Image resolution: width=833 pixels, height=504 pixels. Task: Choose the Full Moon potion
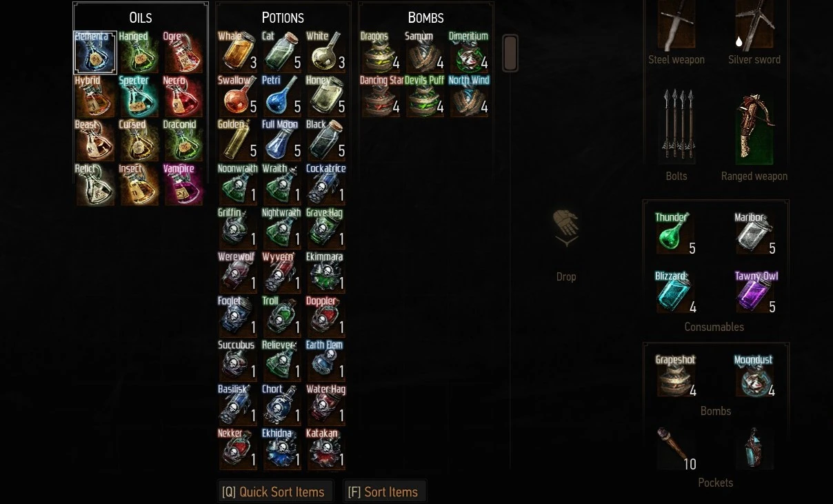(282, 139)
